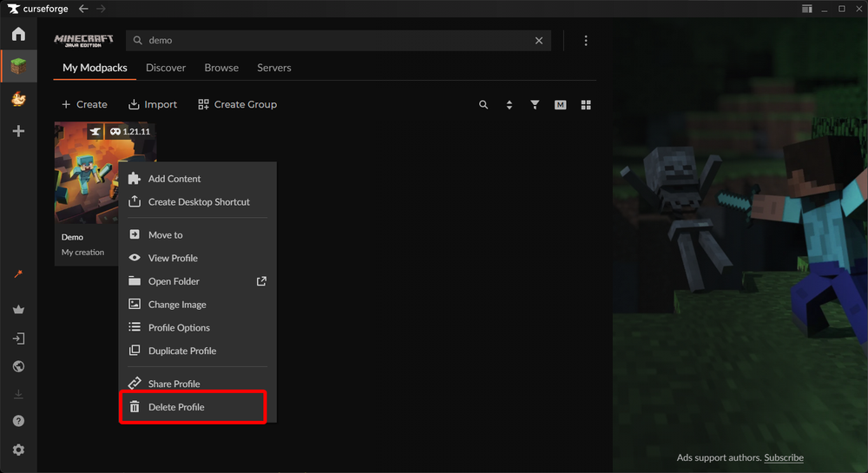Open the chicken game icon in sidebar
The height and width of the screenshot is (473, 868).
point(18,99)
